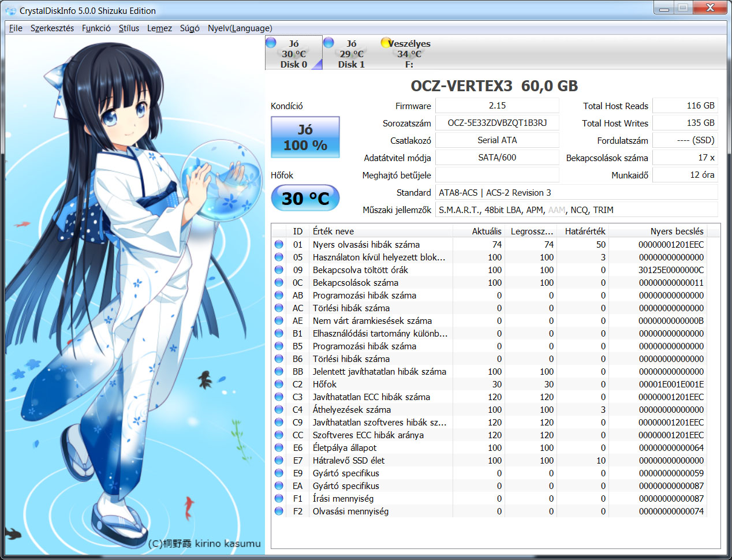This screenshot has height=560, width=732.
Task: Open the File menu
Action: (x=16, y=28)
